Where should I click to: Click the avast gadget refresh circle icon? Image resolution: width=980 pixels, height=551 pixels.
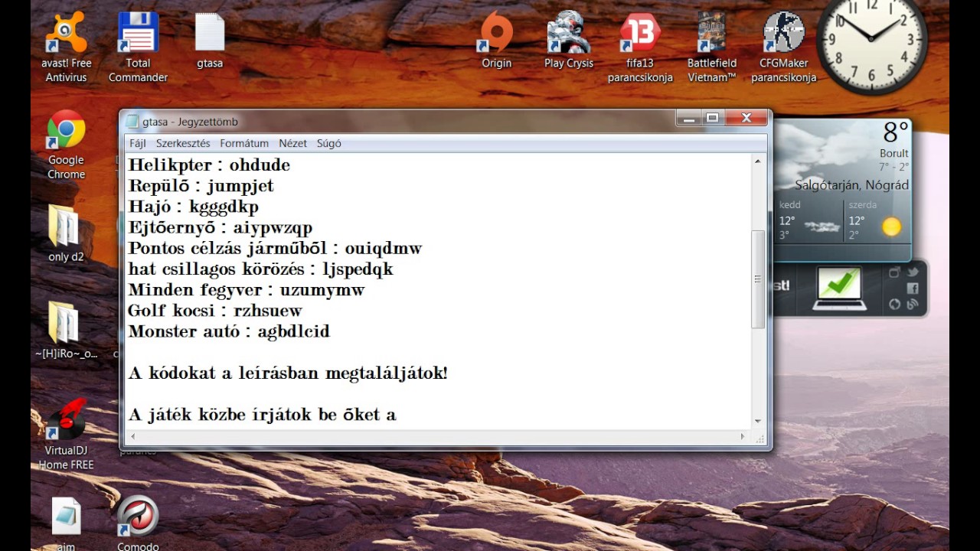click(x=895, y=305)
